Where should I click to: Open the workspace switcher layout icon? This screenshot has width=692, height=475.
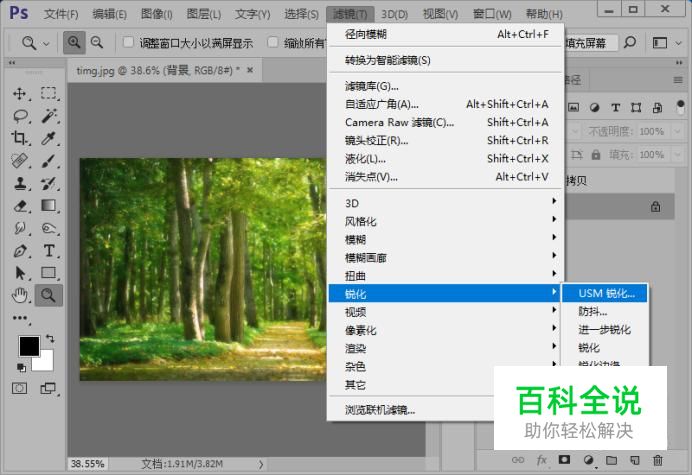[x=660, y=43]
